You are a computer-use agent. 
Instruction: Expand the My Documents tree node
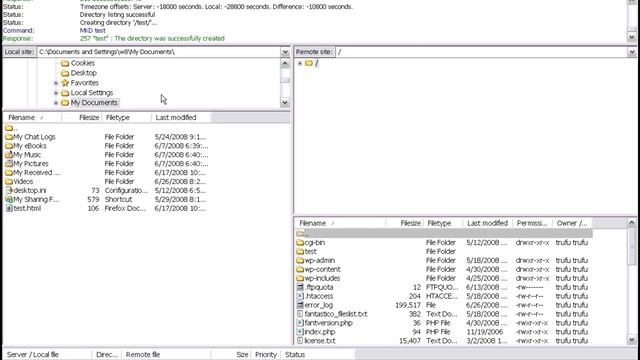(56, 103)
